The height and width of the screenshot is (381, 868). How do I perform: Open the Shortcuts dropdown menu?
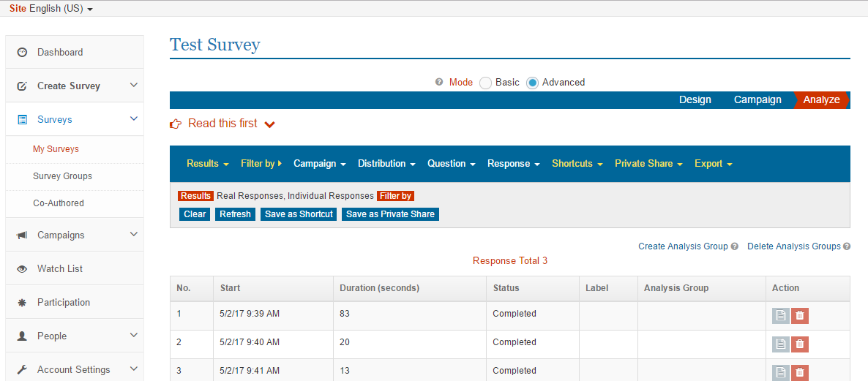pos(577,164)
